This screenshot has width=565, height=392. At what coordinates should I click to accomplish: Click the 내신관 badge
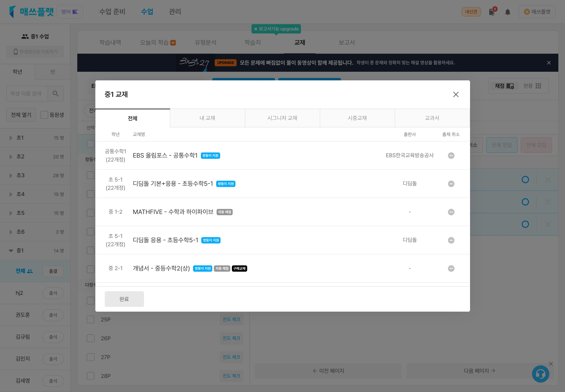click(x=471, y=12)
